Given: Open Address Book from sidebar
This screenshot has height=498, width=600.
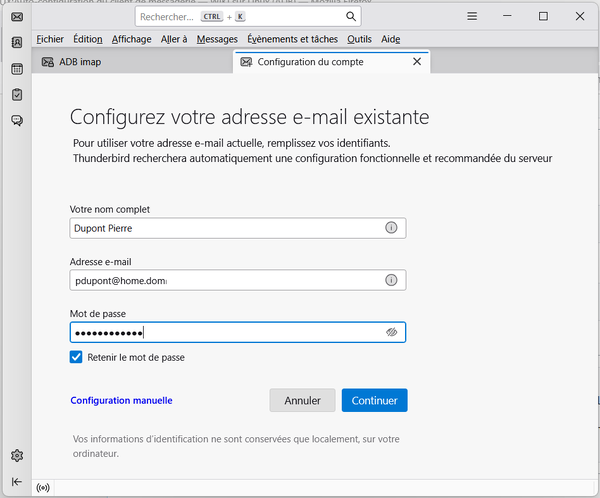Looking at the screenshot, I should point(17,43).
